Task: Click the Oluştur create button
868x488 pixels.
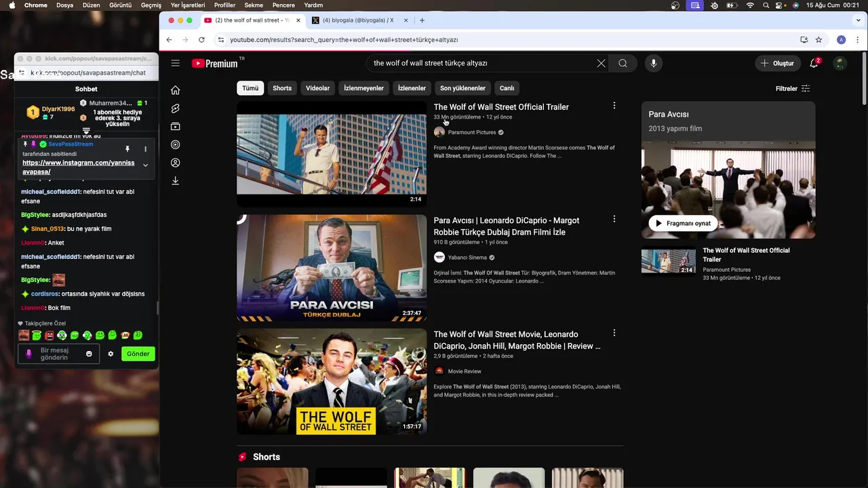Action: (777, 63)
